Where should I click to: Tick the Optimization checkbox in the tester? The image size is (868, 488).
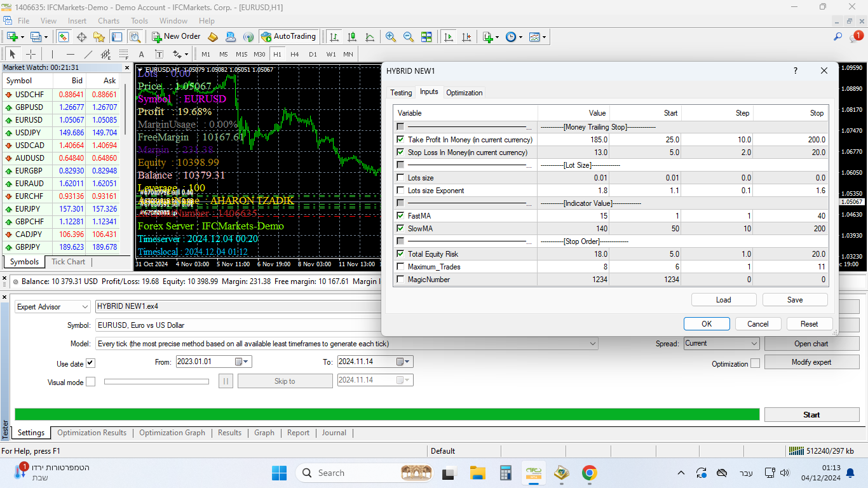pos(755,363)
